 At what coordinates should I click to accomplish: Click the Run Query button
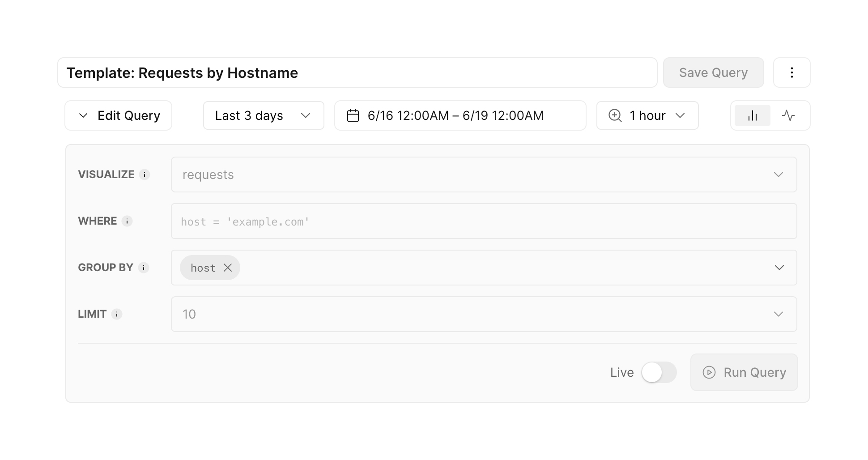pyautogui.click(x=744, y=372)
